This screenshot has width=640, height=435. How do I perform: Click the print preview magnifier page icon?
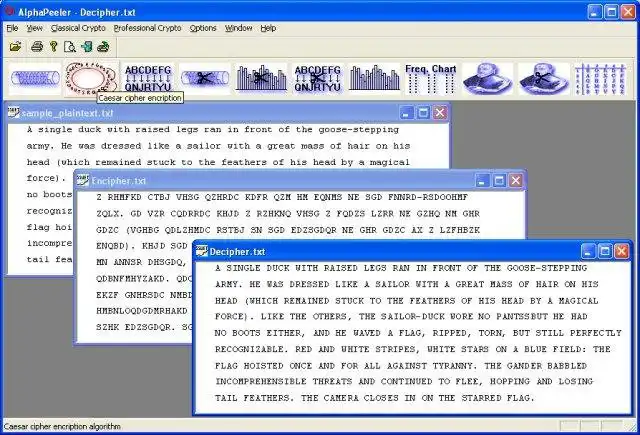70,47
